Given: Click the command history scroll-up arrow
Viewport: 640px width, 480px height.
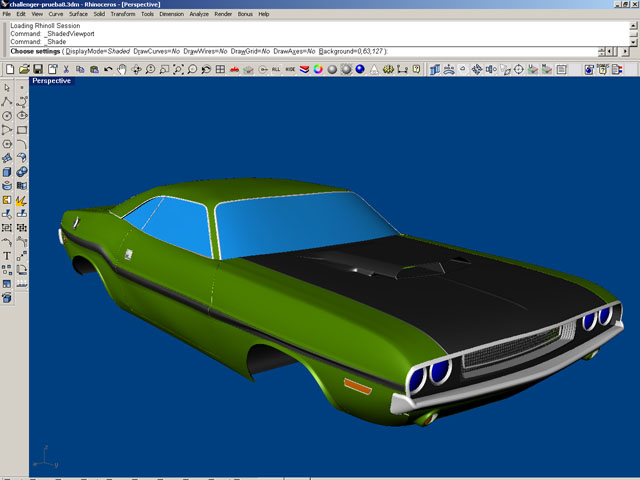Looking at the screenshot, I should [633, 26].
